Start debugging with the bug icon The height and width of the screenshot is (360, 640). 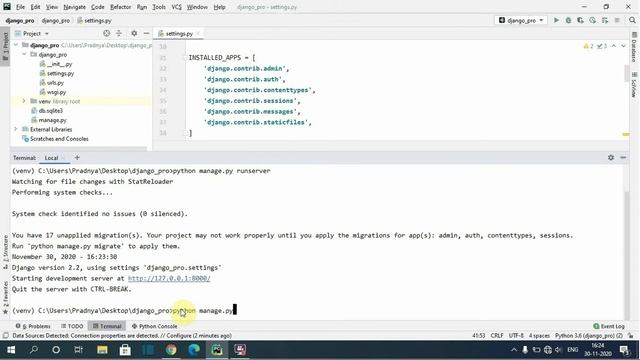[x=568, y=20]
